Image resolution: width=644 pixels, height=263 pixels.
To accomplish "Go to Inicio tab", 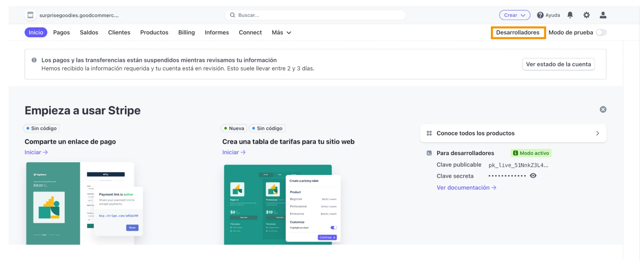I will click(36, 32).
